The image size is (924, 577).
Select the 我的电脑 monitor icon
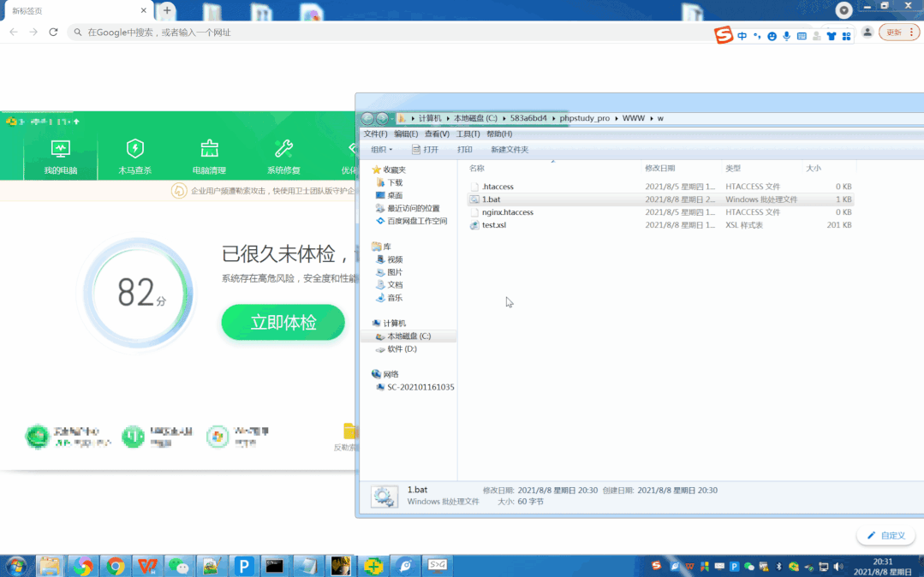[x=61, y=148]
